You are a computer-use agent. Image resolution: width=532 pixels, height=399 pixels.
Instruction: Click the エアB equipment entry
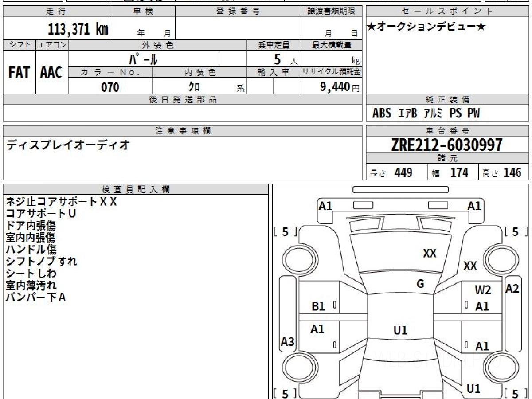[408, 113]
